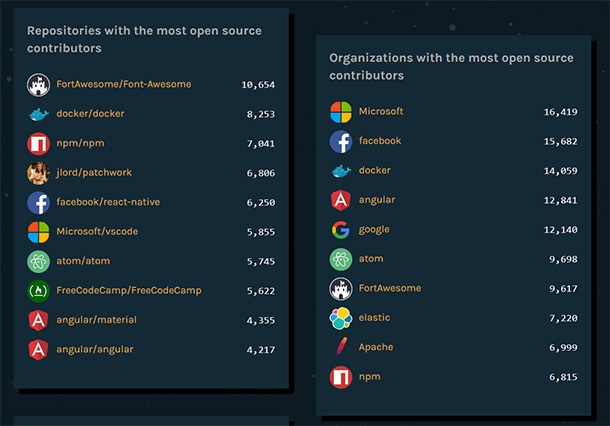Select FortAwesome's count 9,617
The height and width of the screenshot is (426, 610).
(x=563, y=289)
